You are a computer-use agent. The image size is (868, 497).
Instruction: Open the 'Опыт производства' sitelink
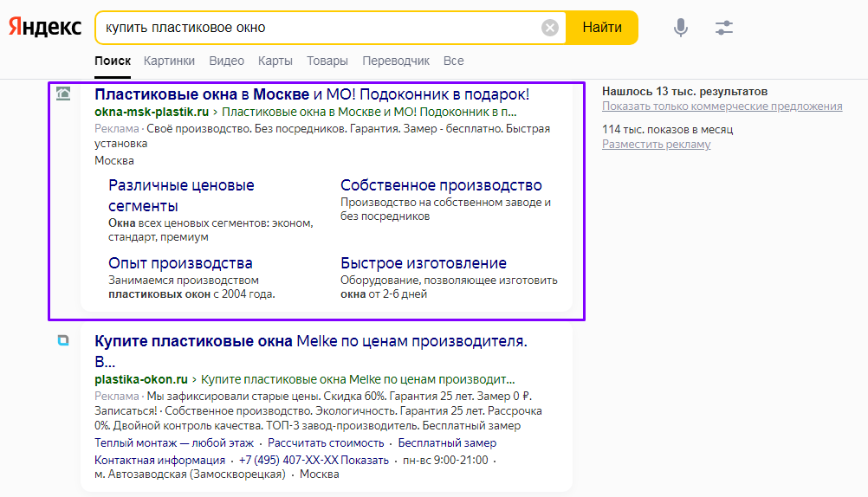coord(180,263)
